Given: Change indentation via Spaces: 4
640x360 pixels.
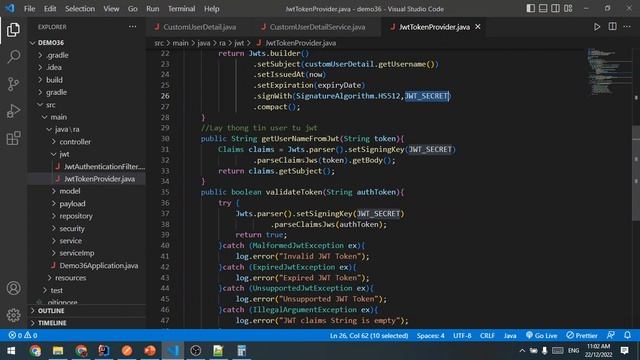Looking at the screenshot, I should point(430,336).
